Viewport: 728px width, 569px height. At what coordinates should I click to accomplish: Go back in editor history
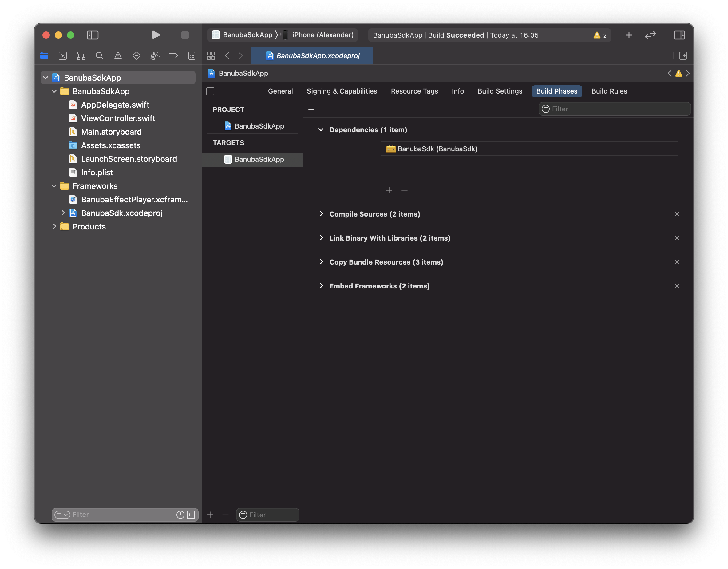(227, 56)
